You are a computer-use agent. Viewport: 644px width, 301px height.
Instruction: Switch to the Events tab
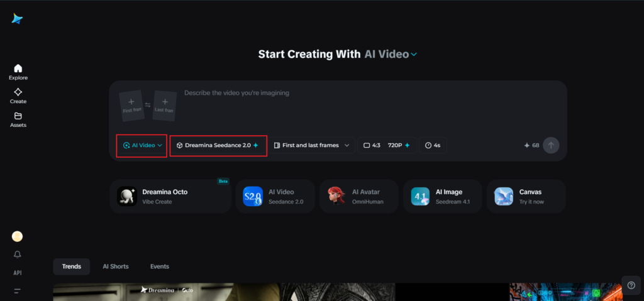[x=159, y=266]
